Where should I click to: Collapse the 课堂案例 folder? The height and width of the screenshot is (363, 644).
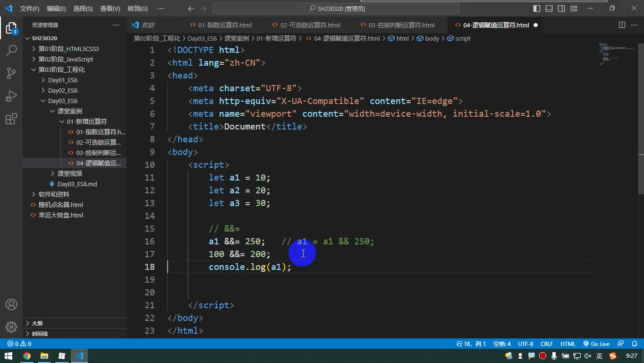69,111
